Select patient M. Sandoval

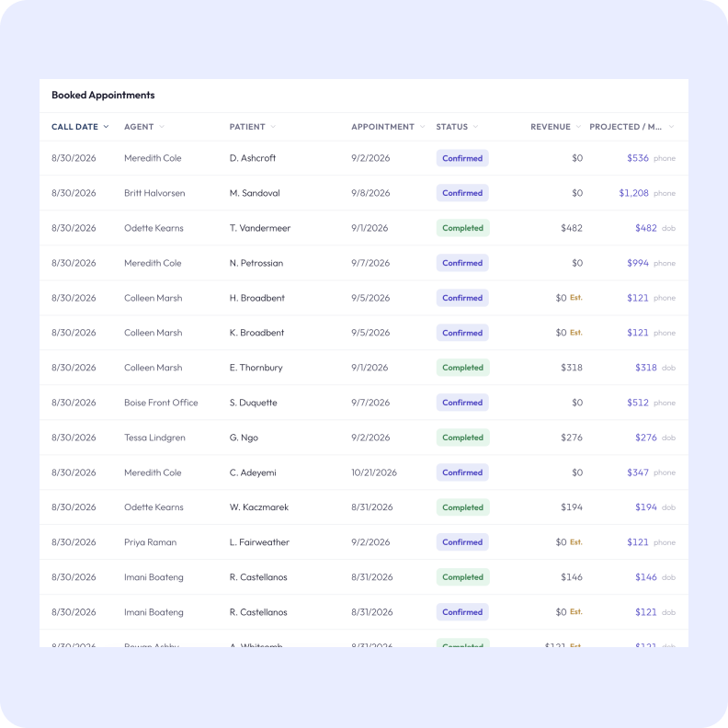[255, 193]
